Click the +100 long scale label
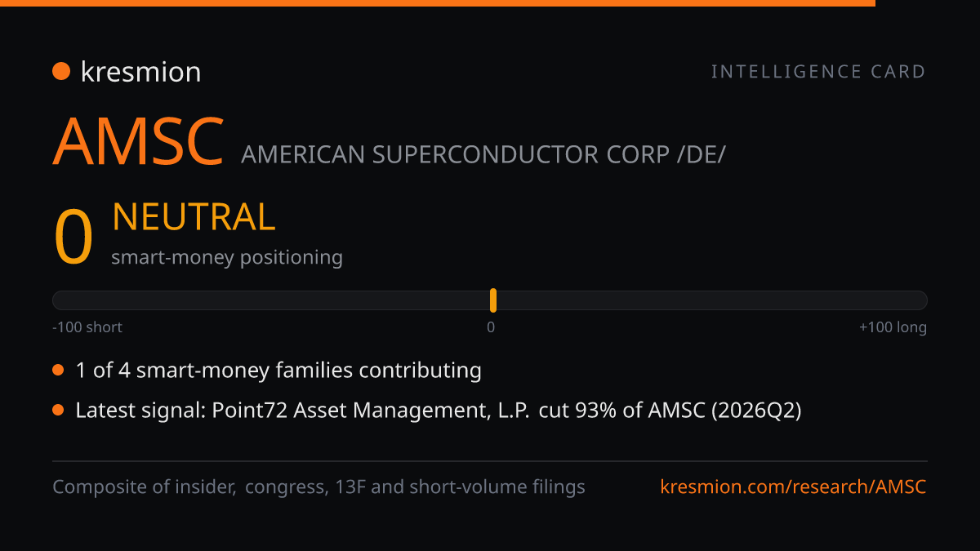The image size is (980, 551). [893, 327]
